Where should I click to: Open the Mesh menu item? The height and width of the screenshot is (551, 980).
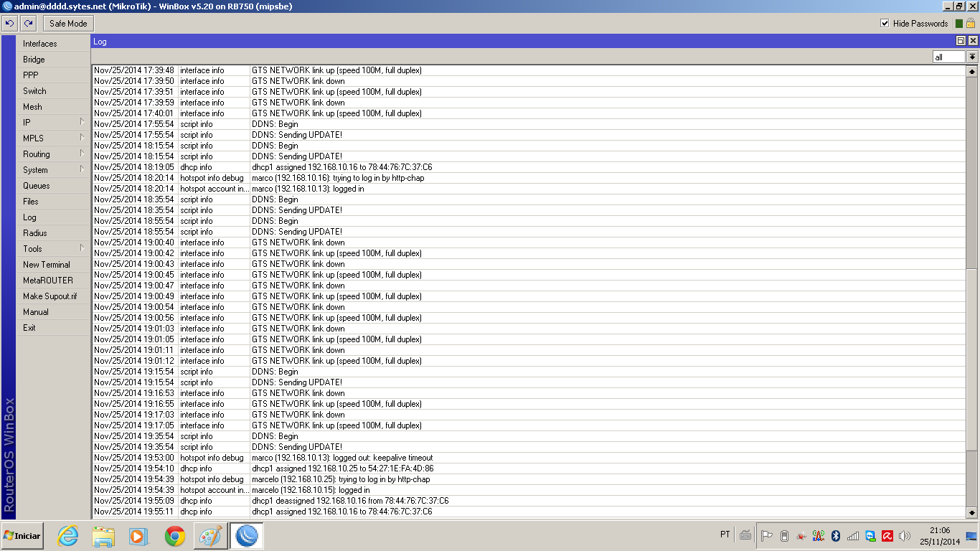52,107
